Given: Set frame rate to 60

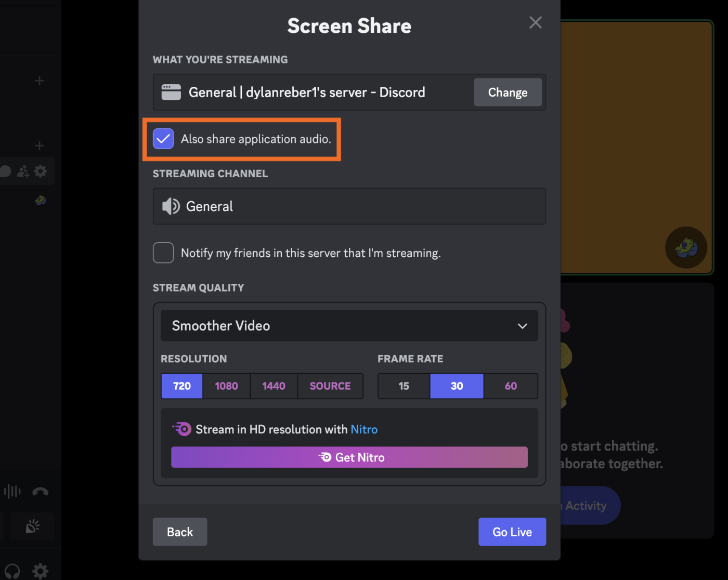Looking at the screenshot, I should (511, 386).
